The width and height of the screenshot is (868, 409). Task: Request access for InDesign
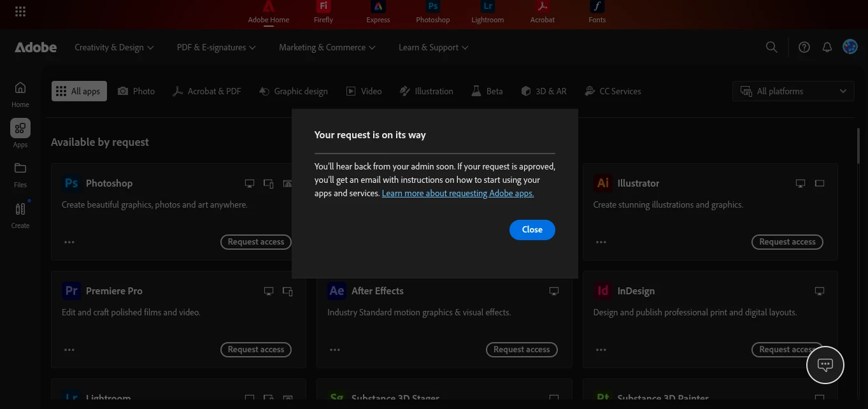787,349
